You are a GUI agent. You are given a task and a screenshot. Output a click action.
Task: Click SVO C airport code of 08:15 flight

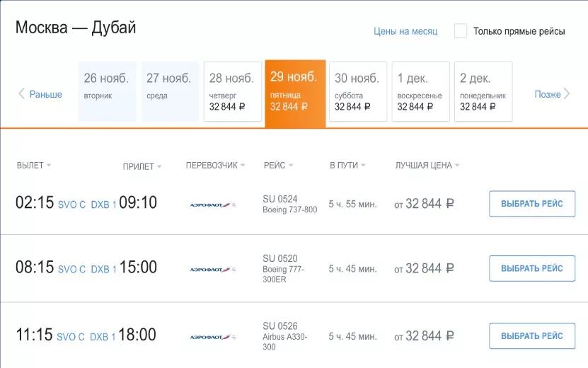coord(71,270)
